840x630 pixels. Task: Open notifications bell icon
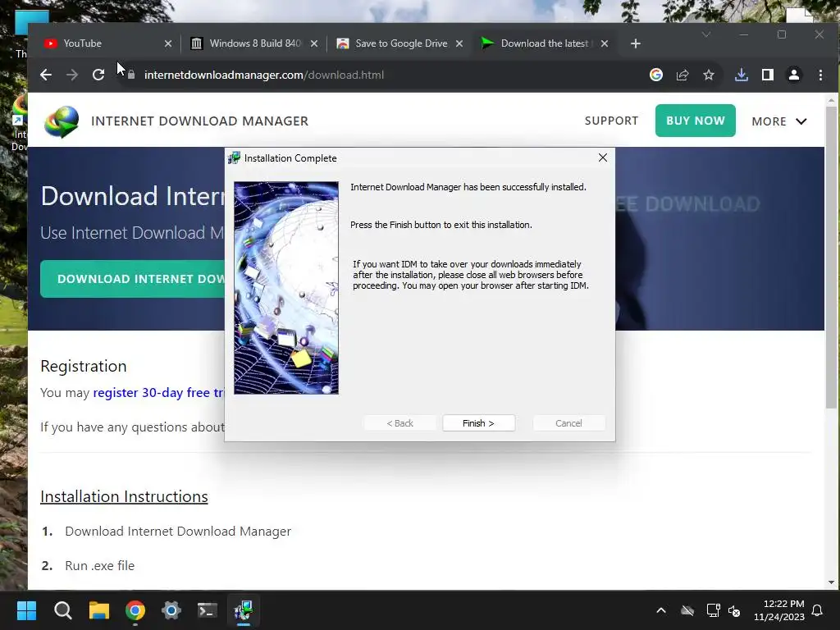click(818, 610)
